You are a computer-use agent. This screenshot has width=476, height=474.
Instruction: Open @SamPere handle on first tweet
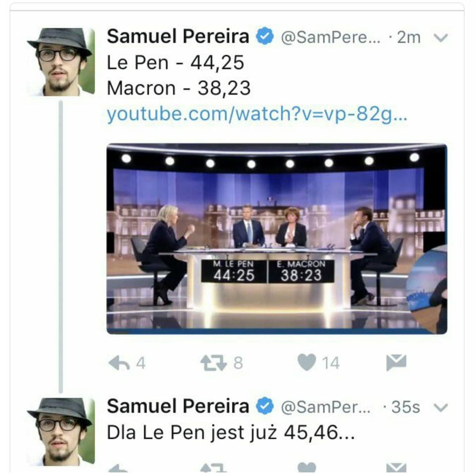tap(330, 38)
